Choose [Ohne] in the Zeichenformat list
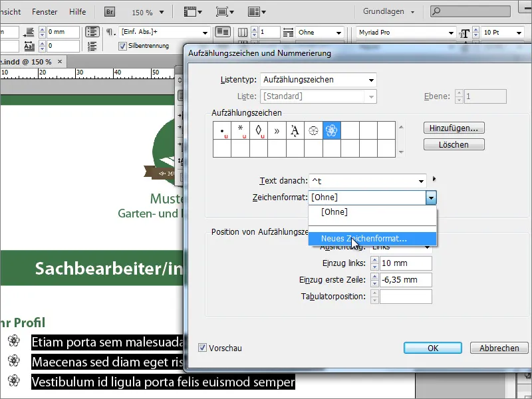The image size is (532, 399). pos(372,212)
